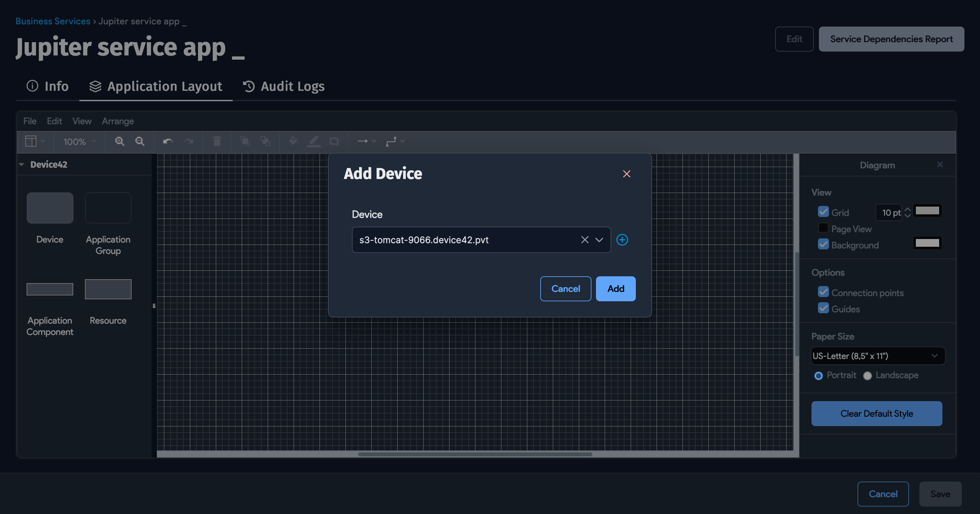Click the send to back icon
The width and height of the screenshot is (980, 514).
265,141
